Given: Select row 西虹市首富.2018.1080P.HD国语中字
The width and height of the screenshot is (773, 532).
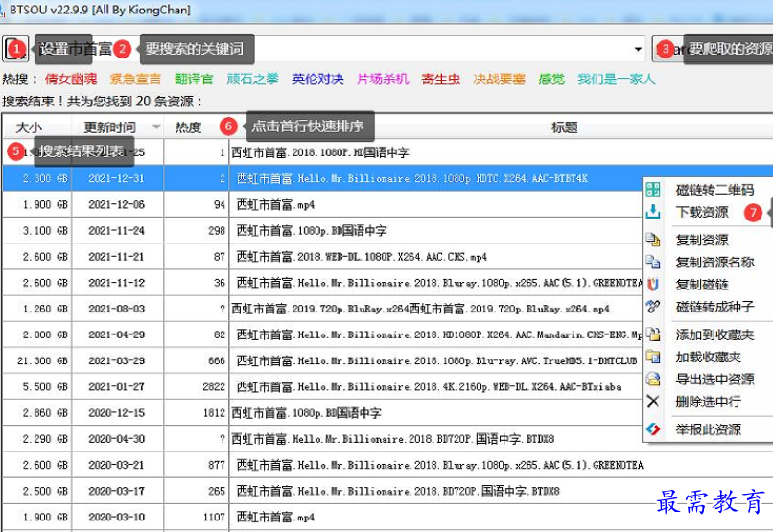Looking at the screenshot, I should point(387,152).
